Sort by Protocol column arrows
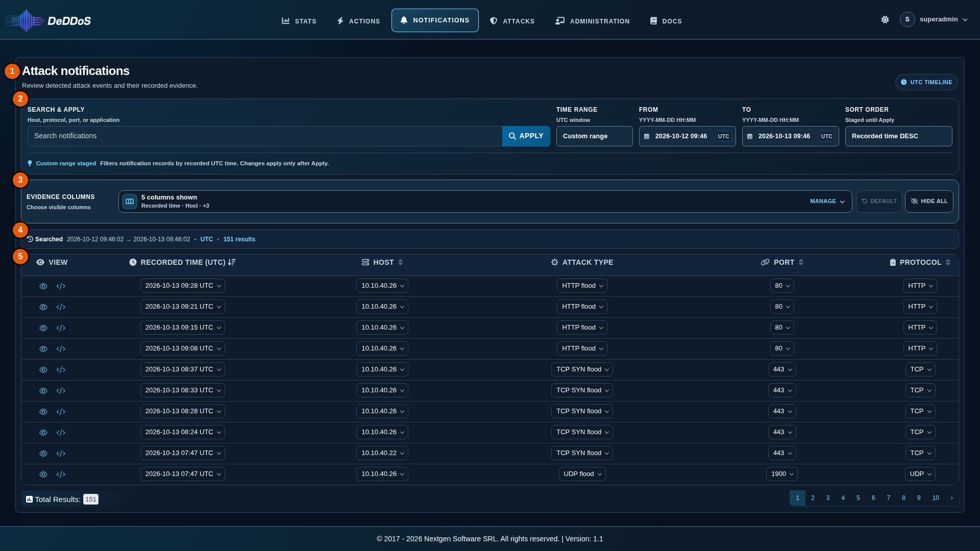Screen dimensions: 980x551 [x=948, y=262]
